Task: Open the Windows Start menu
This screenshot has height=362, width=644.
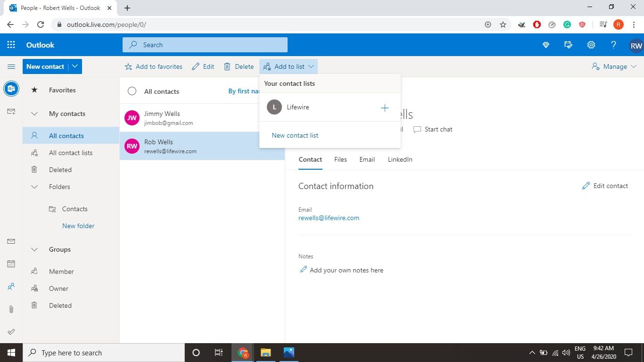Action: pyautogui.click(x=11, y=353)
